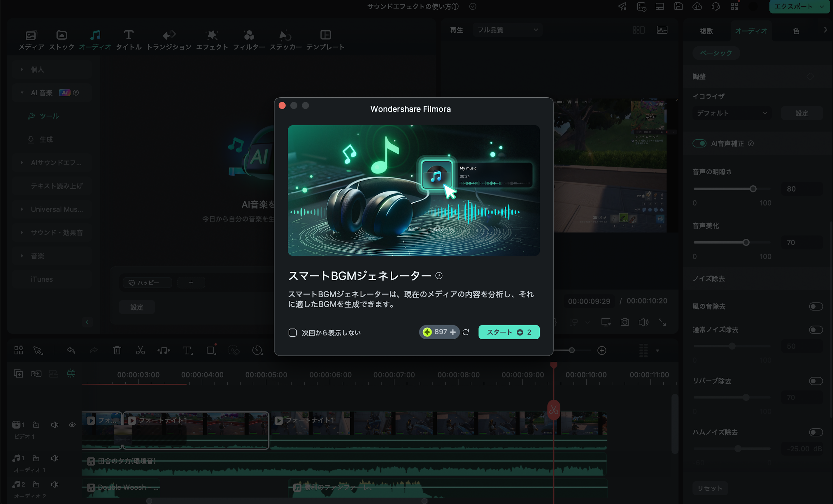833x504 pixels.
Task: Click the scissors split icon in toolbar
Action: coord(140,350)
